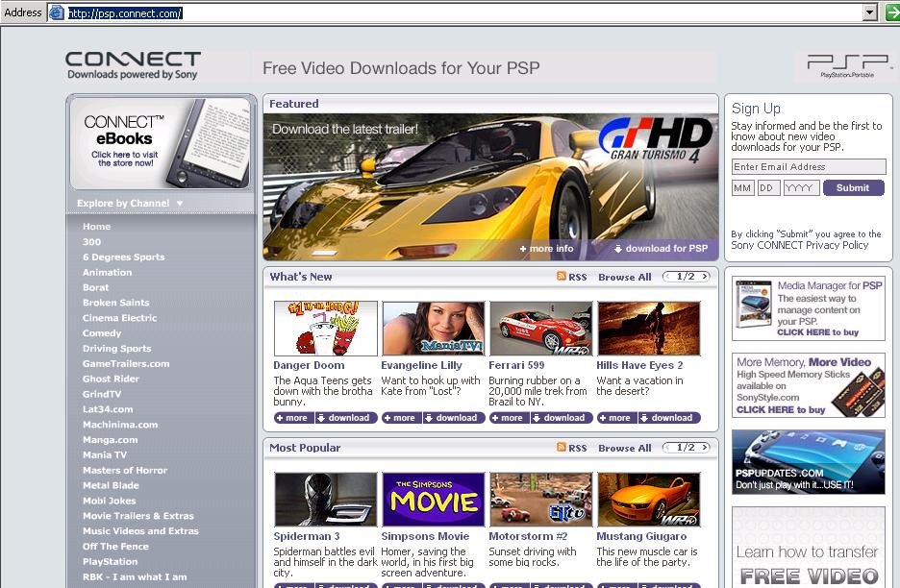
Task: Select the Ghost Rider channel
Action: click(x=111, y=379)
